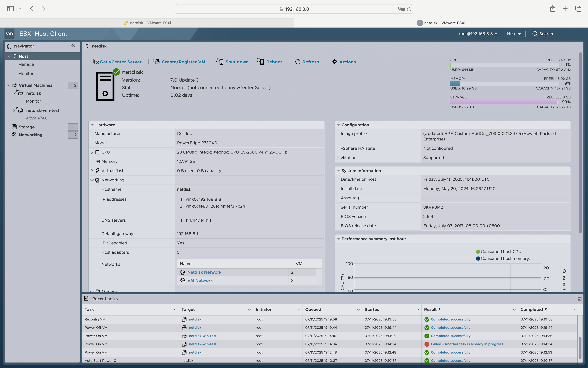Expand the CPU hardware row
The image size is (588, 368).
point(92,152)
